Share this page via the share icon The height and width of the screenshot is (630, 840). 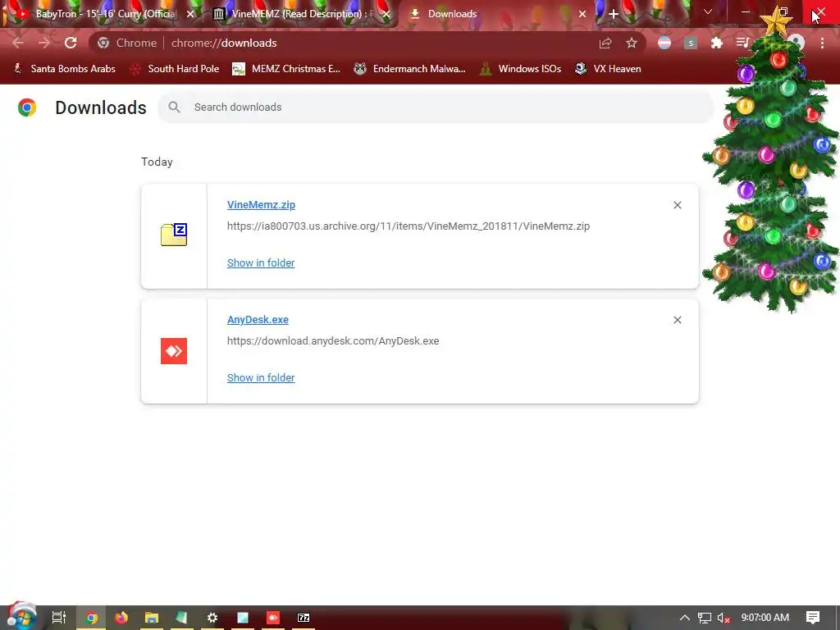(605, 43)
